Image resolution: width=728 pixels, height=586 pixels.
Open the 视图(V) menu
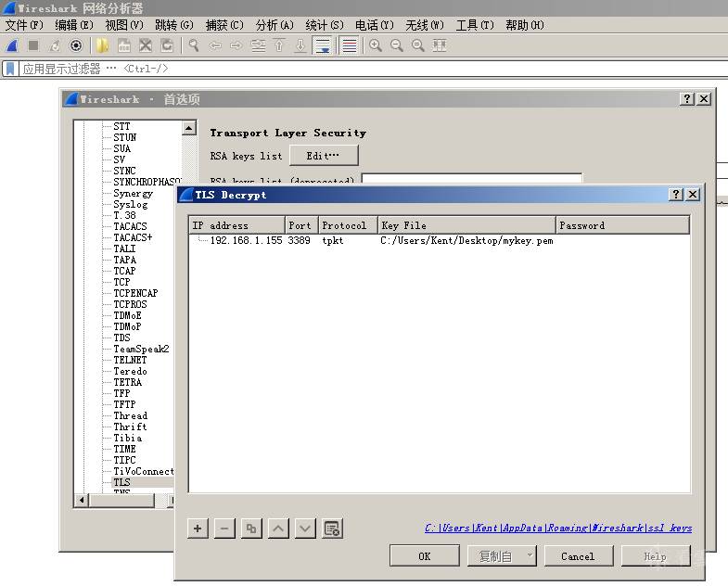click(x=124, y=25)
